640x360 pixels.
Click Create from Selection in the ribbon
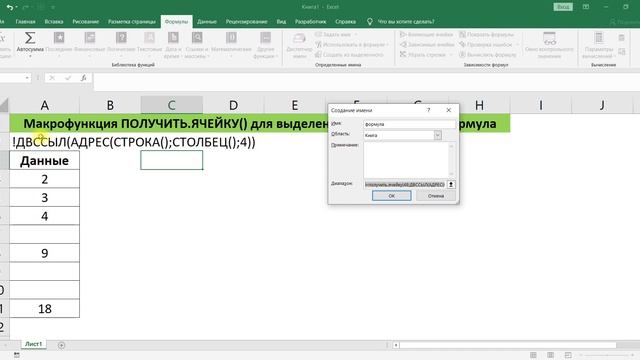coord(349,54)
